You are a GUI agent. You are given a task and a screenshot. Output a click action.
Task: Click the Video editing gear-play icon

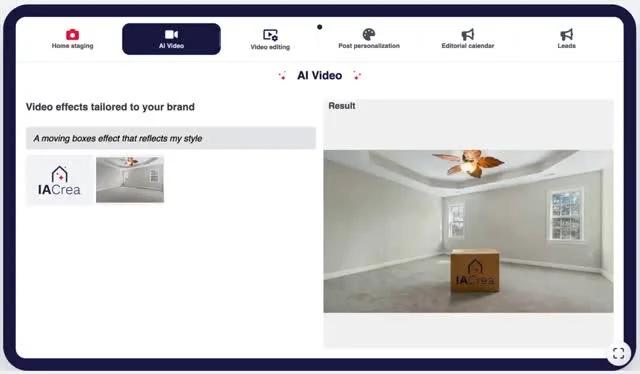pyautogui.click(x=270, y=35)
